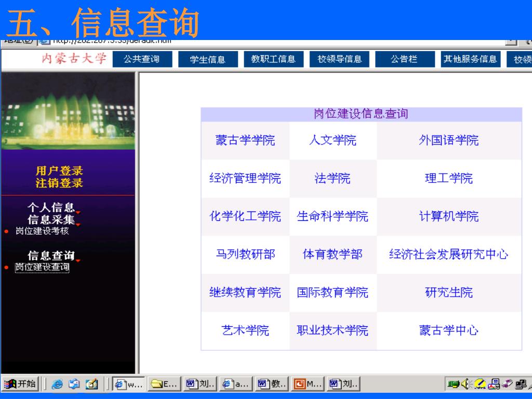This screenshot has height=399, width=532.
Task: Click 用户登录 in the sidebar
Action: (x=59, y=170)
